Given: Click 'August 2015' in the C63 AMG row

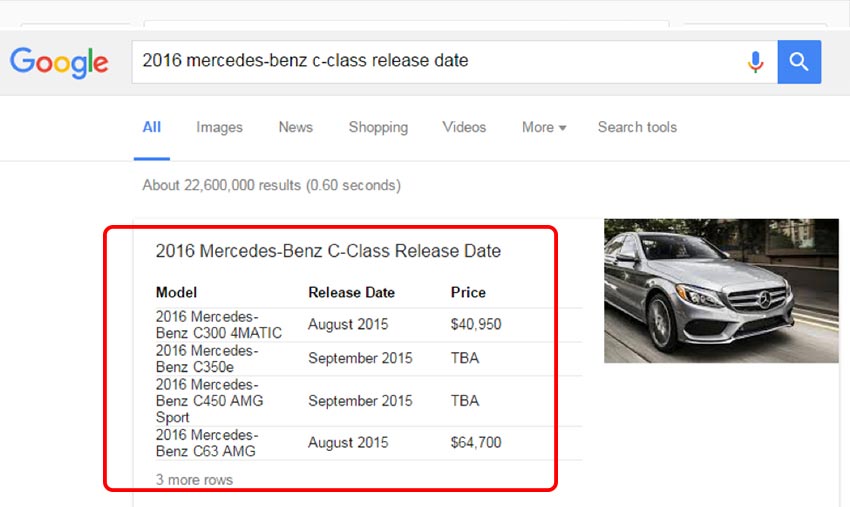Looking at the screenshot, I should pos(348,442).
